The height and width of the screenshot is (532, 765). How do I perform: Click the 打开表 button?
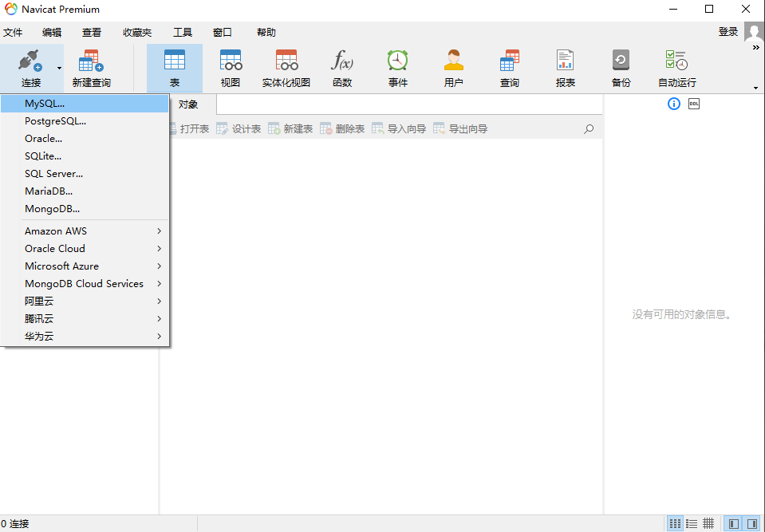point(189,128)
